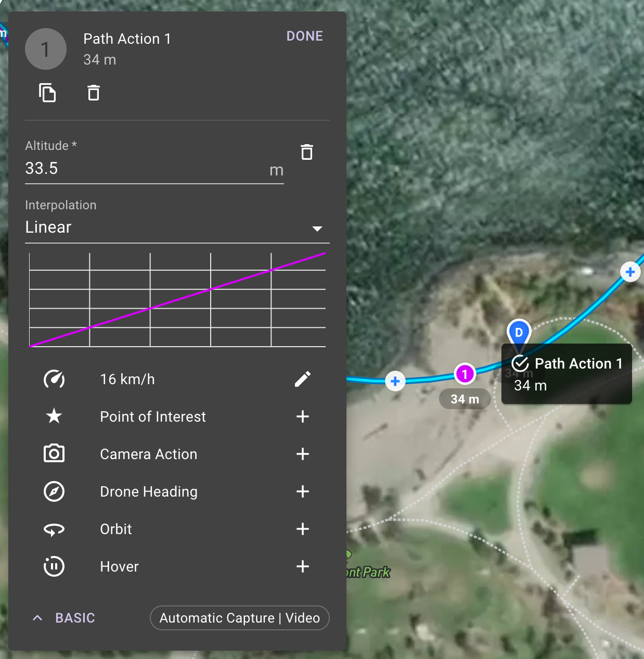
Task: Click the Drone Heading compass icon
Action: 54,491
